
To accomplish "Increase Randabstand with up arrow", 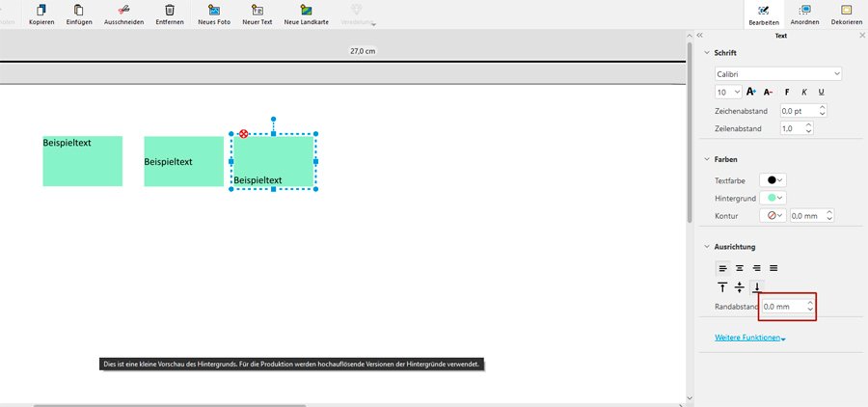I will pyautogui.click(x=810, y=303).
